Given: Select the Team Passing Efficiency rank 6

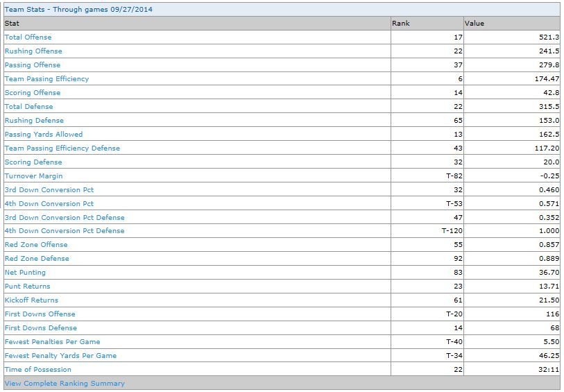Looking at the screenshot, I should pos(461,79).
